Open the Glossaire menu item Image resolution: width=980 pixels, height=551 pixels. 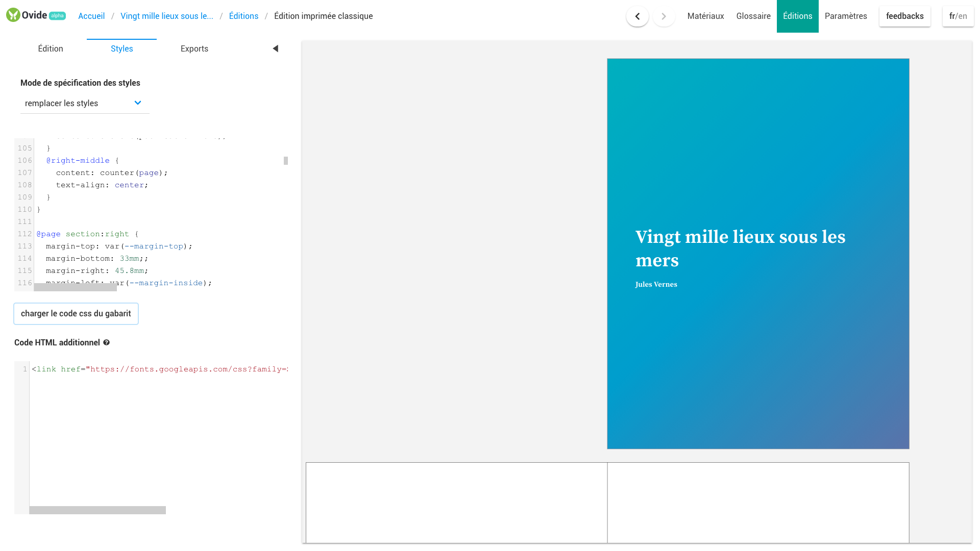click(753, 16)
